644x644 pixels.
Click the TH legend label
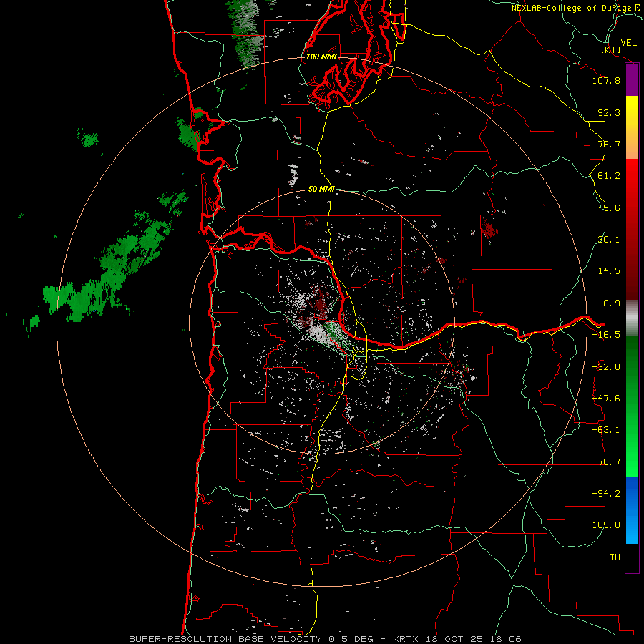pyautogui.click(x=615, y=557)
